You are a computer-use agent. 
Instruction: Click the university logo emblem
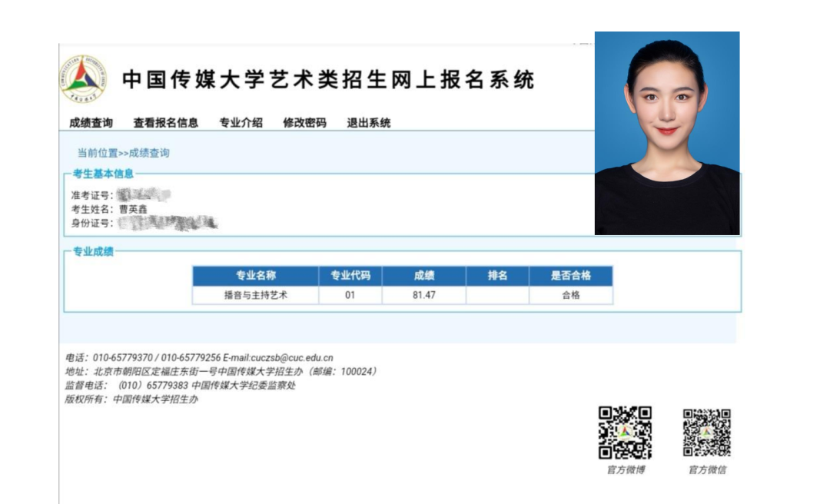[83, 79]
